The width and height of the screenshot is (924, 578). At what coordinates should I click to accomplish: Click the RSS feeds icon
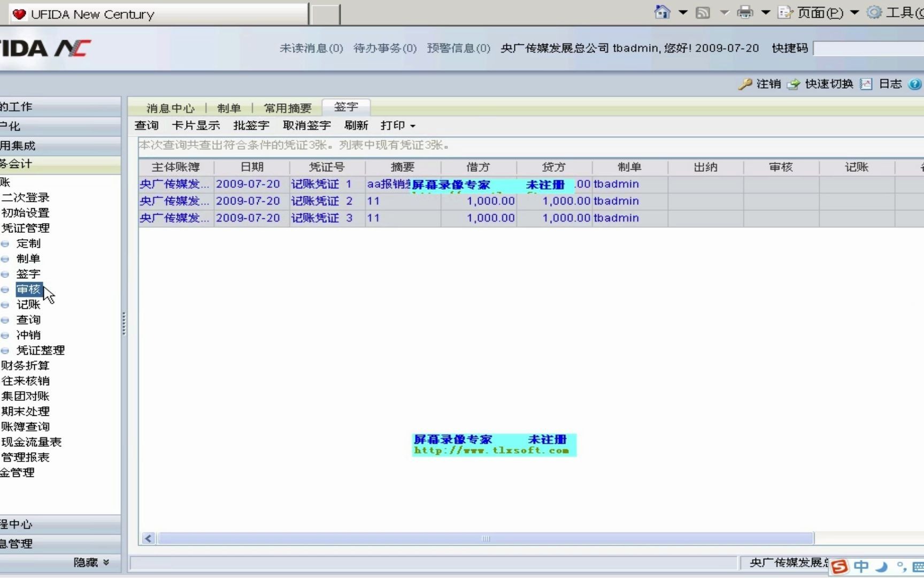pos(703,12)
